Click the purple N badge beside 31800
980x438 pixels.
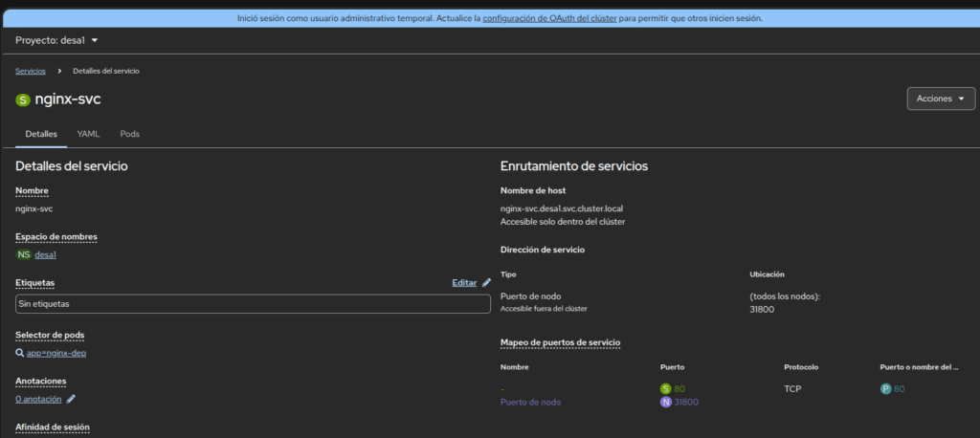coord(665,403)
